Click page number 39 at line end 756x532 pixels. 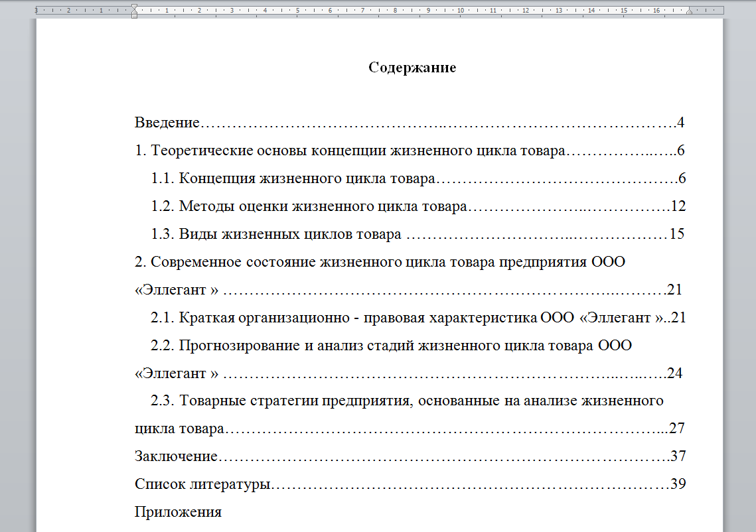click(678, 484)
